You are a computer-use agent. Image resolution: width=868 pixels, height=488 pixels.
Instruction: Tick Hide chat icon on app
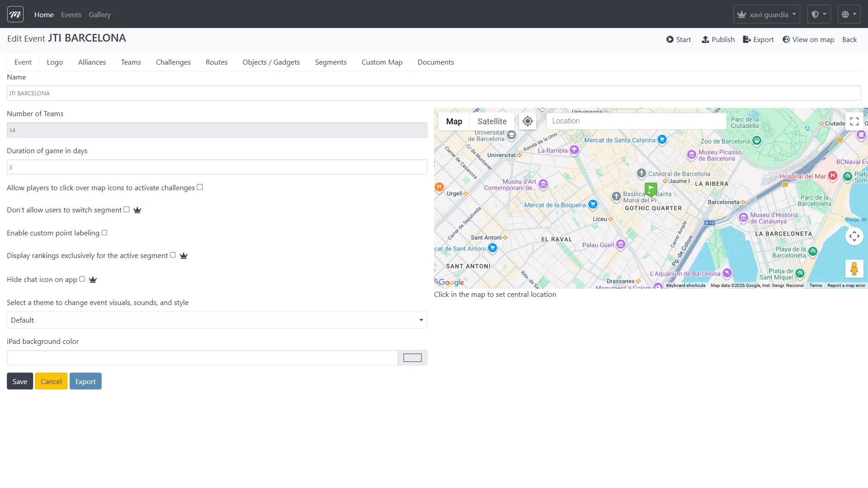coord(82,279)
